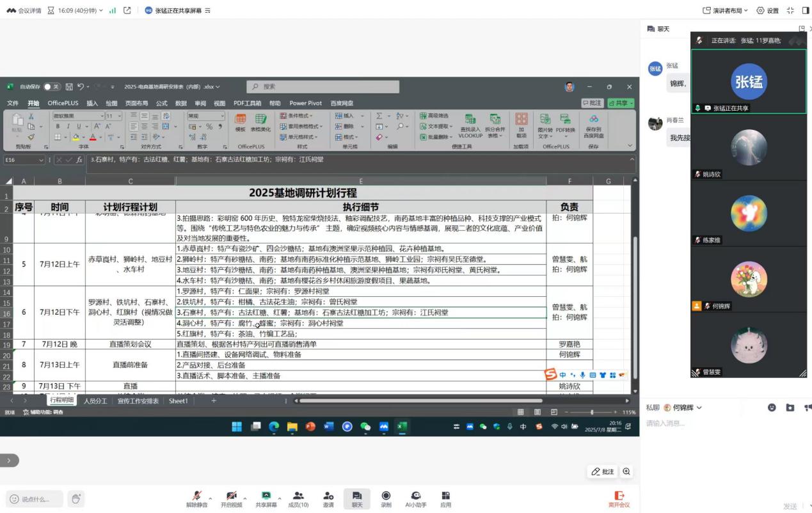Turn on camera via 开启视频
Image resolution: width=812 pixels, height=513 pixels.
[x=231, y=498]
